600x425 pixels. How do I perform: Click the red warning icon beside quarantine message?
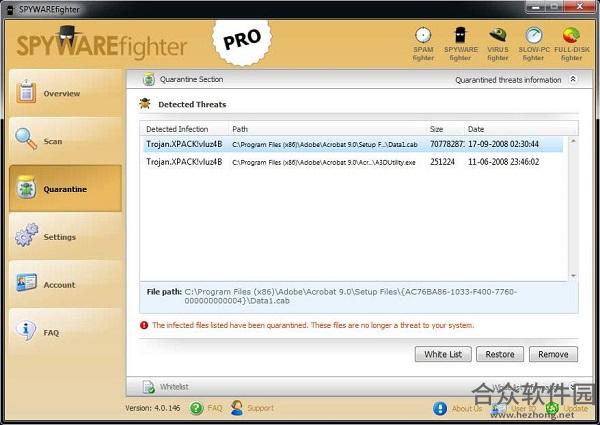144,325
